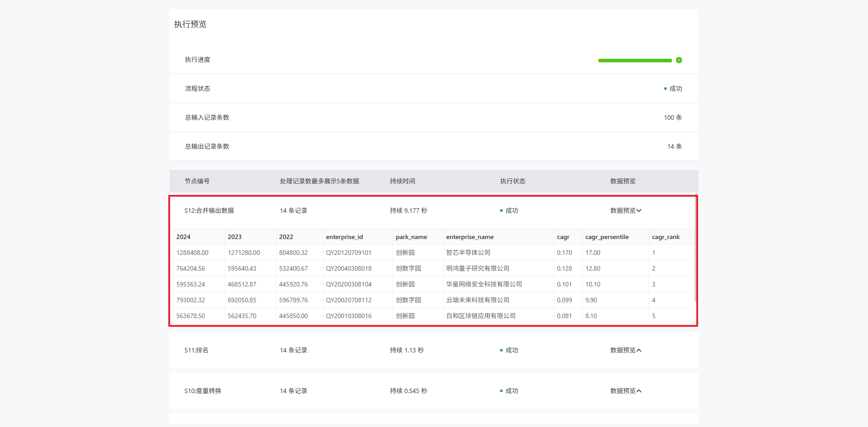Viewport: 868px width, 427px height.
Task: Click the 流程状态 成功 status indicator
Action: (673, 89)
